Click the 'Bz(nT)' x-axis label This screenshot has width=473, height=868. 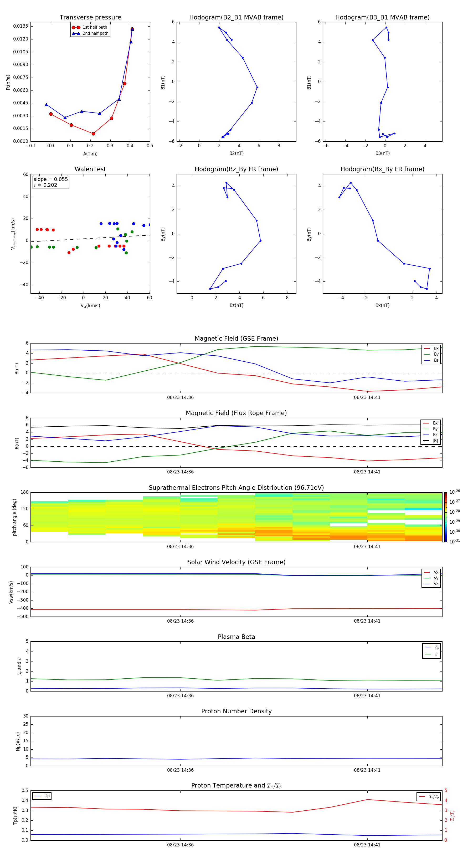tap(236, 305)
